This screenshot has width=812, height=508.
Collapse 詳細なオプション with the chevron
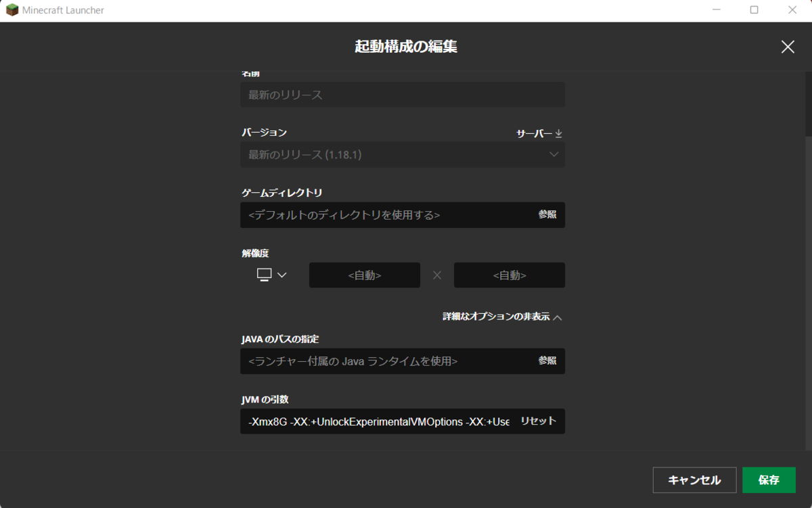[559, 315]
